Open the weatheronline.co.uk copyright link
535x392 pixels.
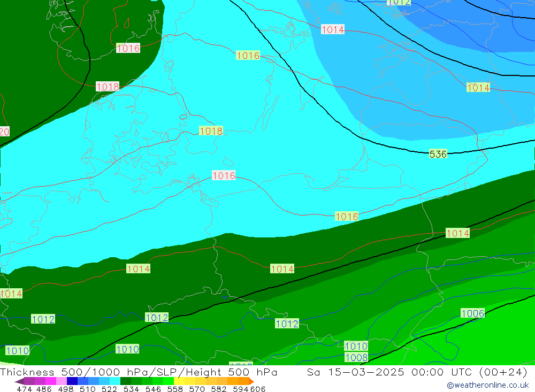point(487,385)
